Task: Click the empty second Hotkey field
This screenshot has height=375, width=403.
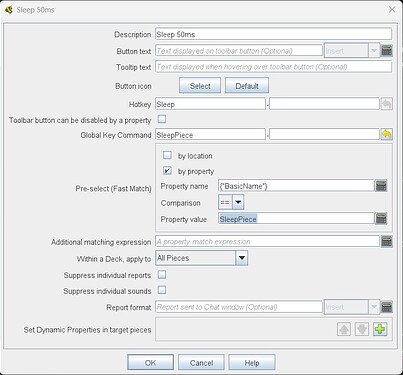Action: [x=324, y=104]
